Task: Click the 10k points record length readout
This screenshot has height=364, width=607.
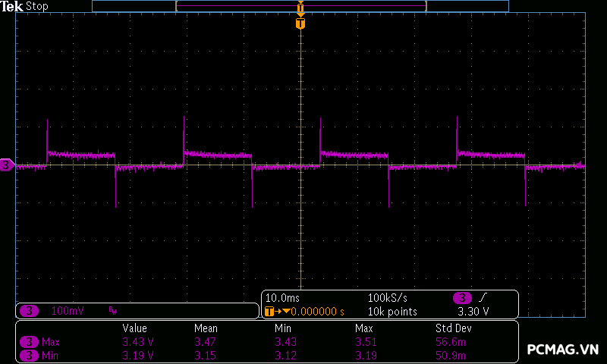Action: click(x=392, y=312)
